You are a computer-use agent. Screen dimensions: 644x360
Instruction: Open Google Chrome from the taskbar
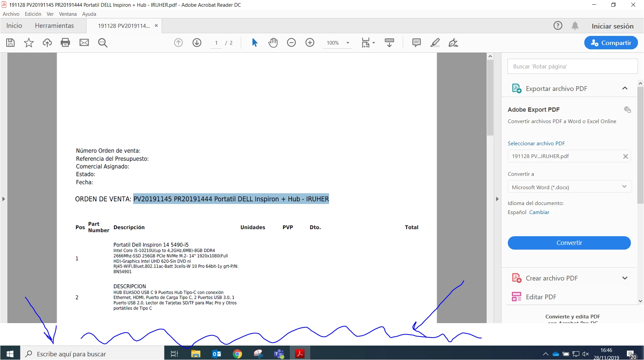(x=237, y=354)
